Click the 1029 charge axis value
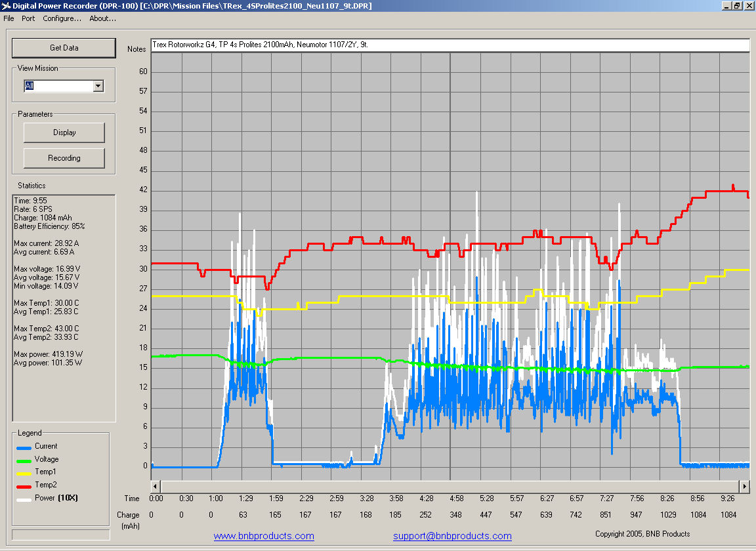 [x=668, y=515]
